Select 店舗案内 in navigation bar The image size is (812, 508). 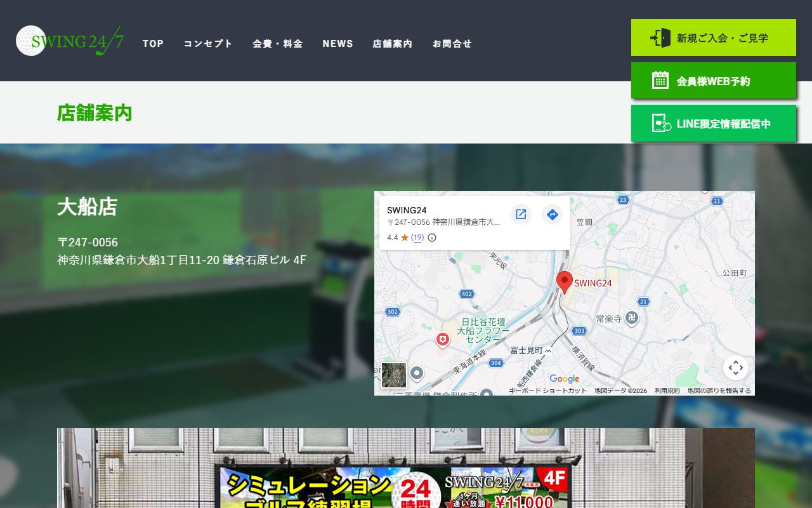point(393,44)
